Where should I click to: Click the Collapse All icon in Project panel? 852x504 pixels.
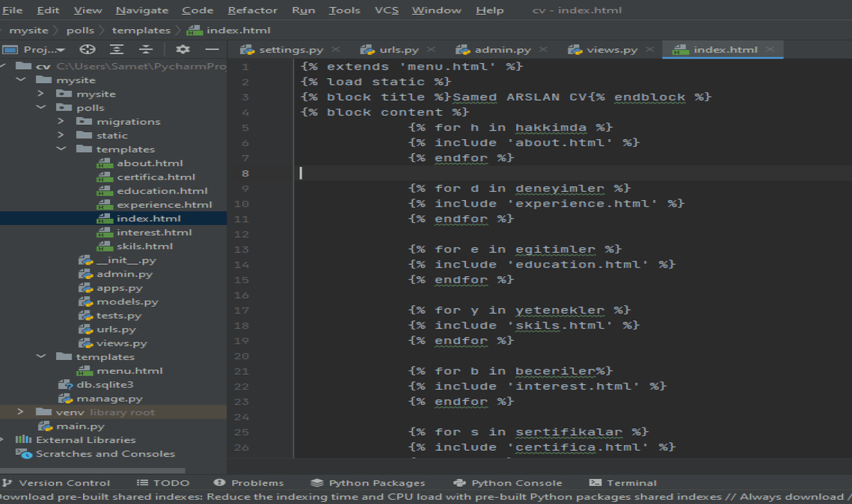[146, 50]
